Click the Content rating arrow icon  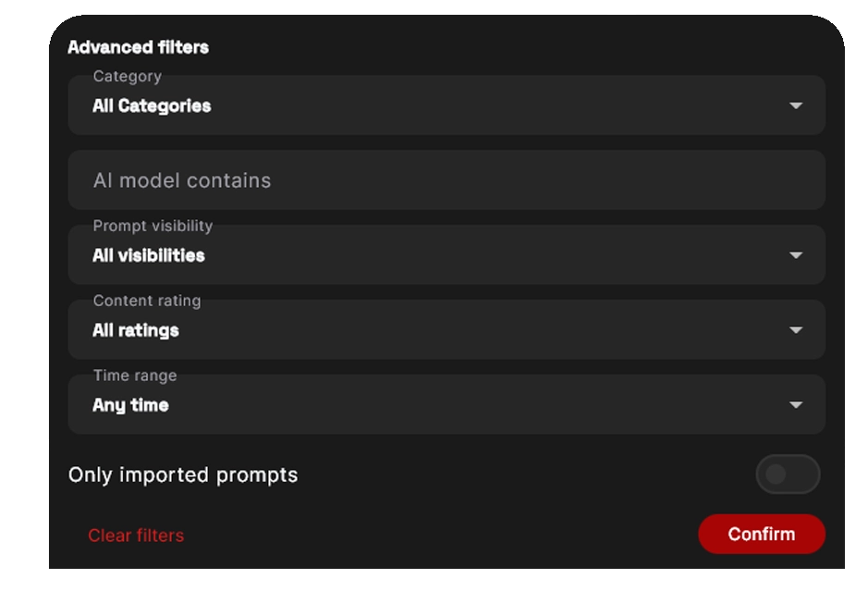pos(796,330)
